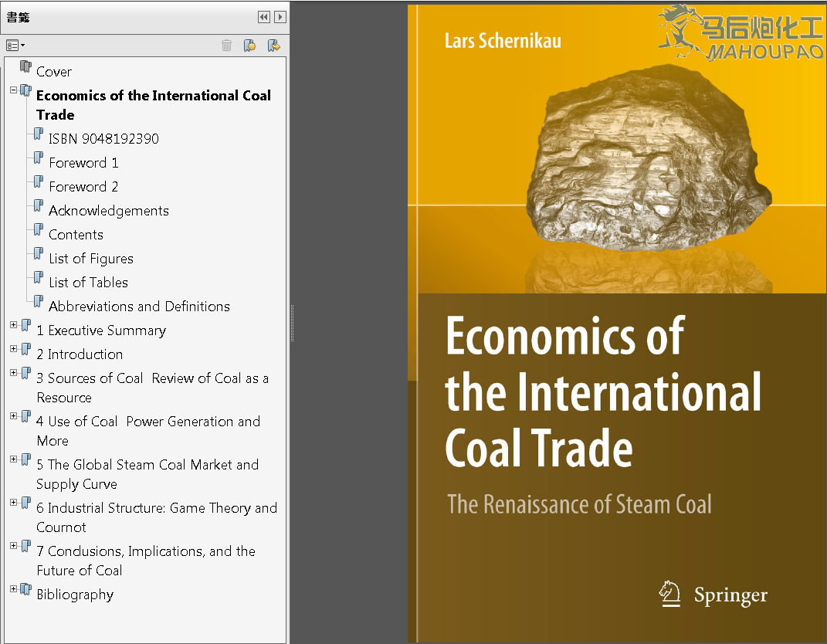Click the bookmark icon beside Foreword 2

coord(39,182)
